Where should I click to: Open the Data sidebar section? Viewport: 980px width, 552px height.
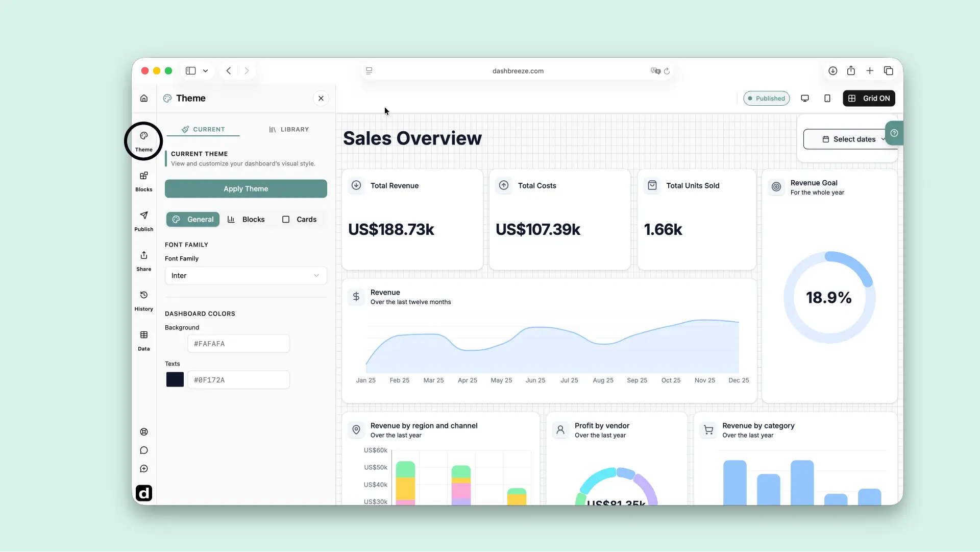[144, 341]
